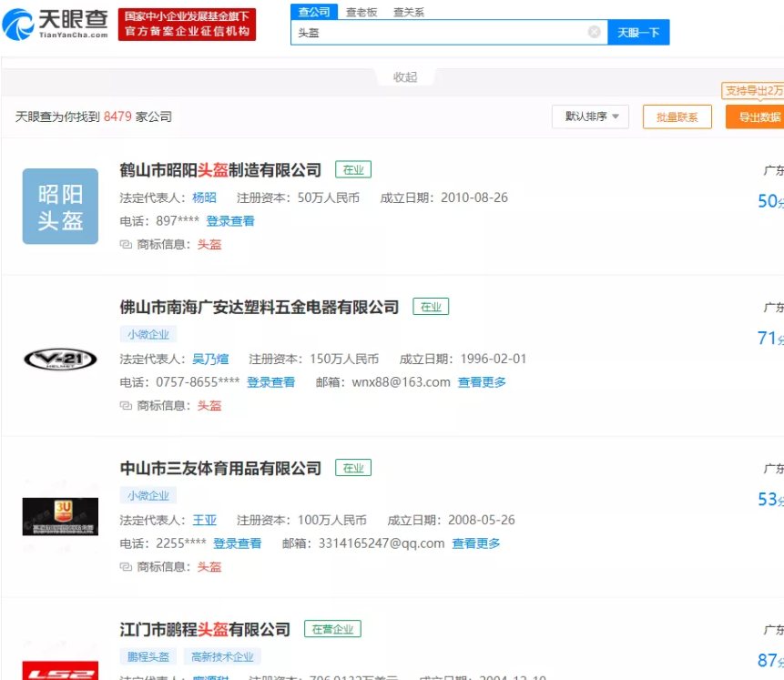Click registered capital 100万人民币
784x680 pixels.
pos(332,521)
